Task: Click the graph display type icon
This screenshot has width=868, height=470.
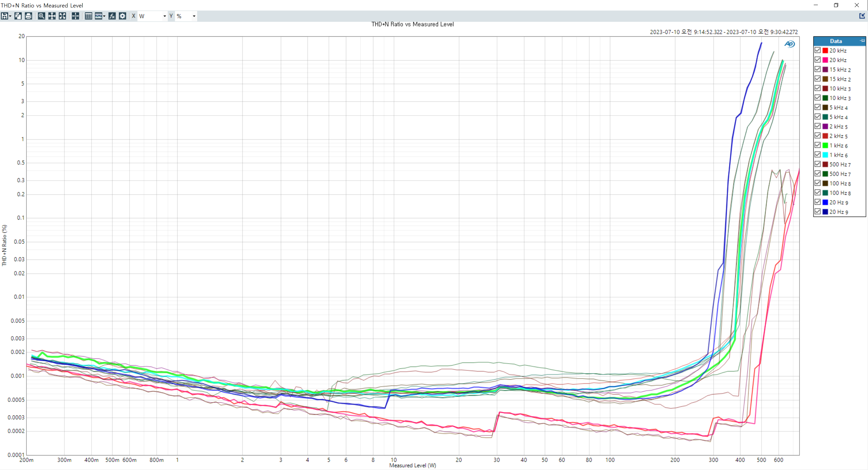Action: tap(98, 16)
